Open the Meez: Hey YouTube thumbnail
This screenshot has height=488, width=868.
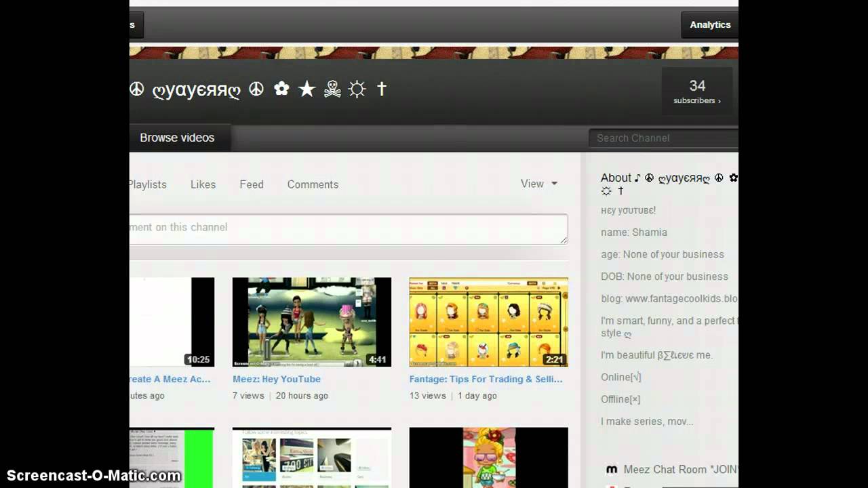coord(312,322)
